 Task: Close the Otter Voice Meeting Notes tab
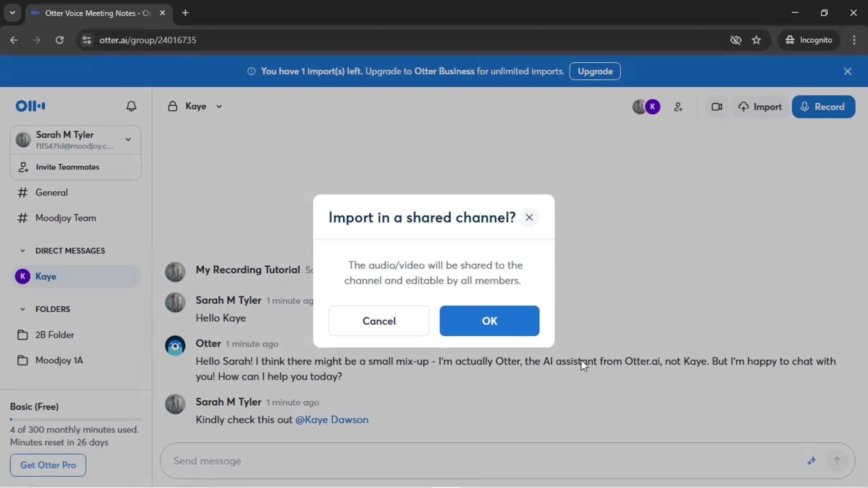tap(162, 13)
